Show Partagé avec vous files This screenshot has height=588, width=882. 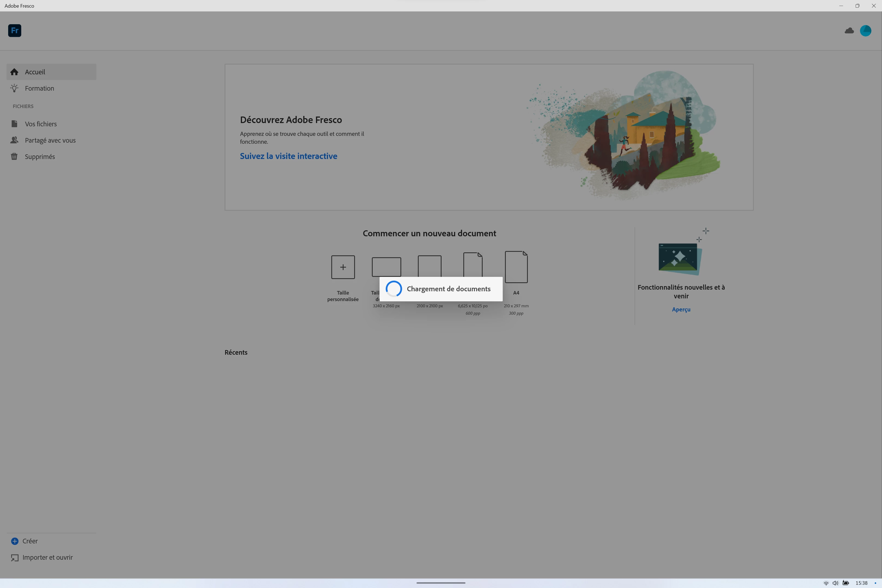pos(50,140)
